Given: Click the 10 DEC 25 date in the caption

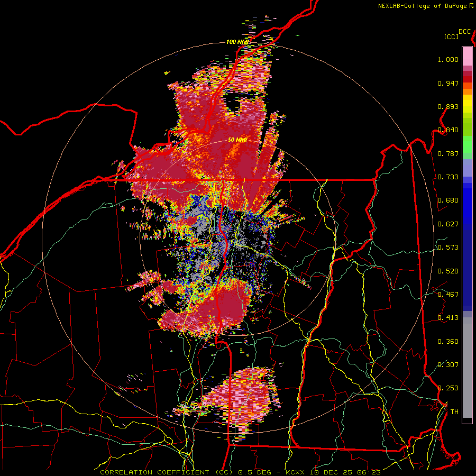Looking at the screenshot, I should pyautogui.click(x=331, y=472).
